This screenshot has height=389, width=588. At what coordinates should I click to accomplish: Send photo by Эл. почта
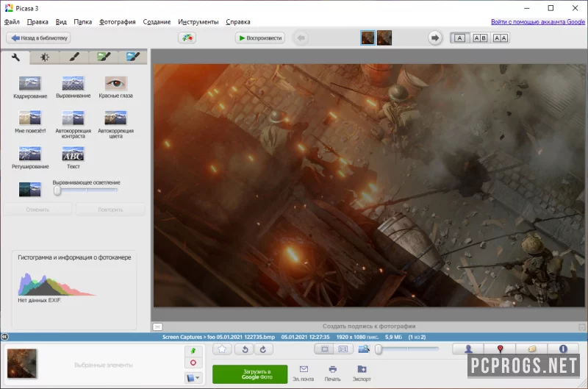tap(304, 374)
